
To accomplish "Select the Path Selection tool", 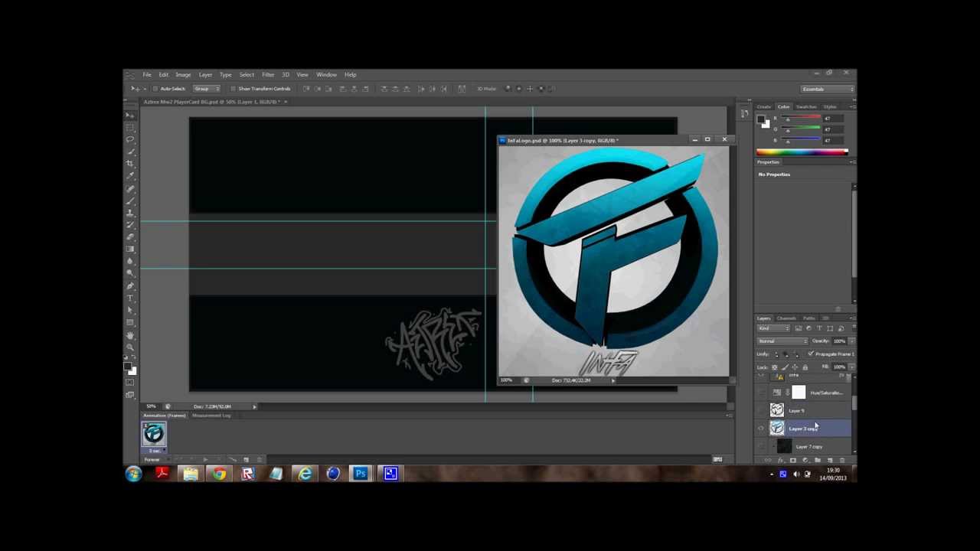I will [130, 310].
